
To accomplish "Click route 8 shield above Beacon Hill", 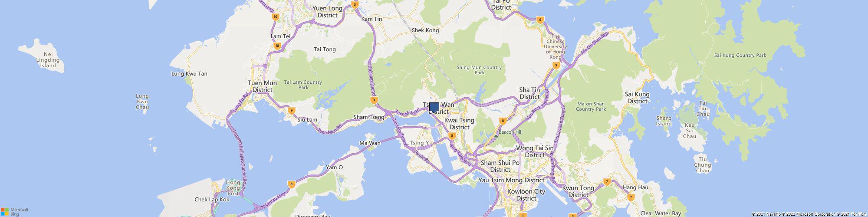I will click(503, 121).
